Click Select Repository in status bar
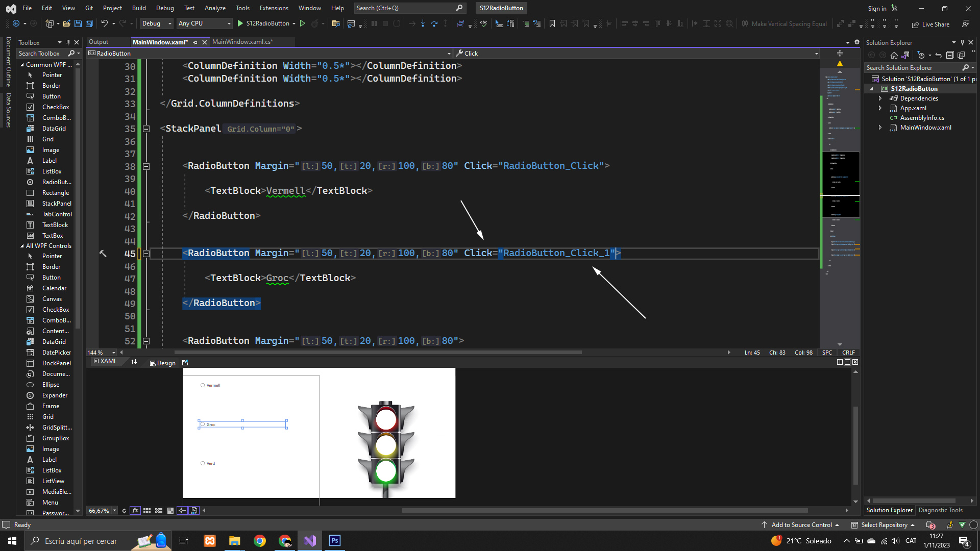This screenshot has width=980, height=551. [884, 525]
